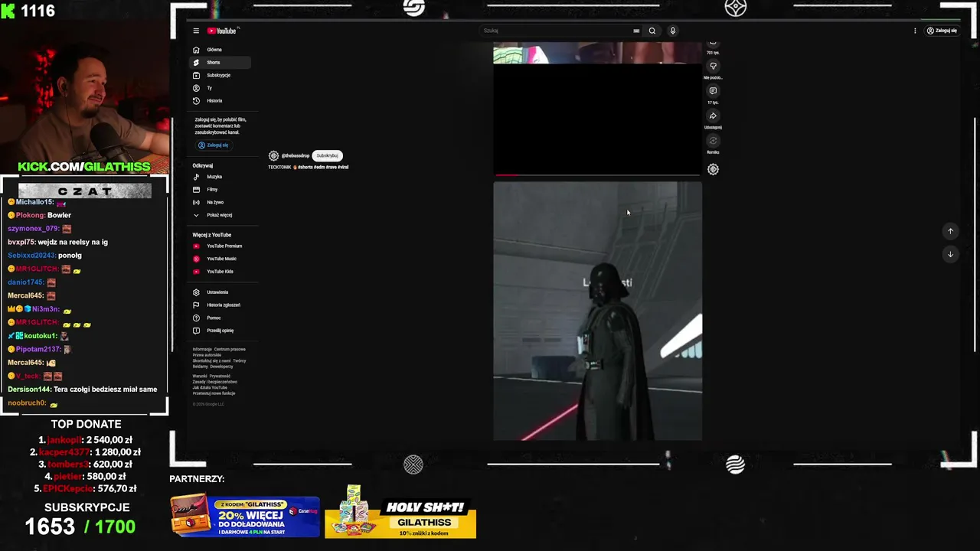Open Przetestuj nowe funkcje link
Screen dimensions: 980x551
[x=214, y=393]
